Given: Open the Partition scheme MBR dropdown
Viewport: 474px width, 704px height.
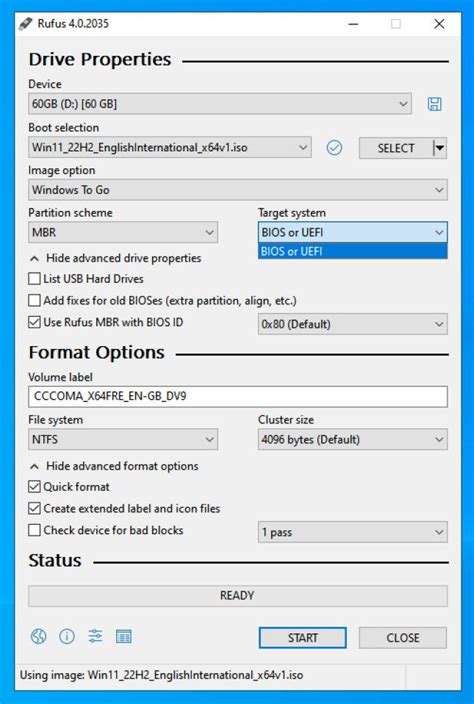Looking at the screenshot, I should pyautogui.click(x=123, y=233).
